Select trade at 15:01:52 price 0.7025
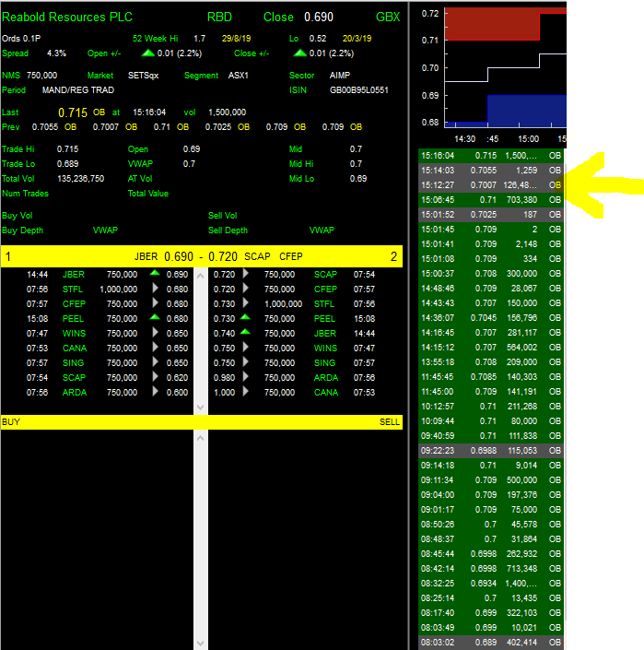 491,215
